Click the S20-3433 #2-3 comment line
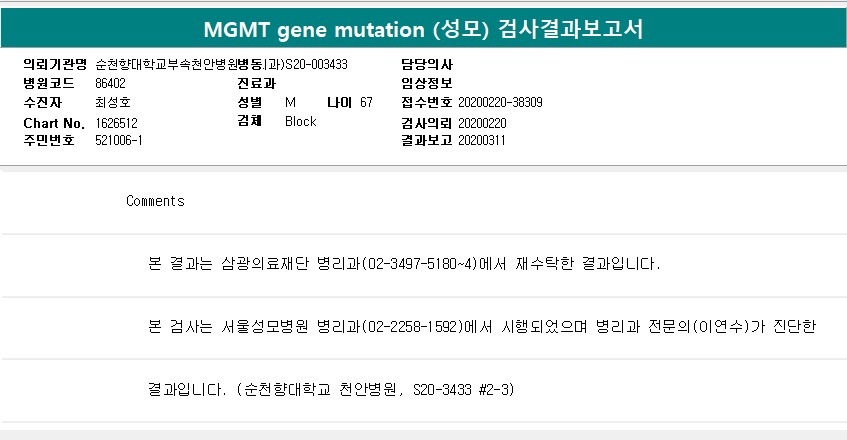Screen dimensions: 847x440 (x=331, y=389)
